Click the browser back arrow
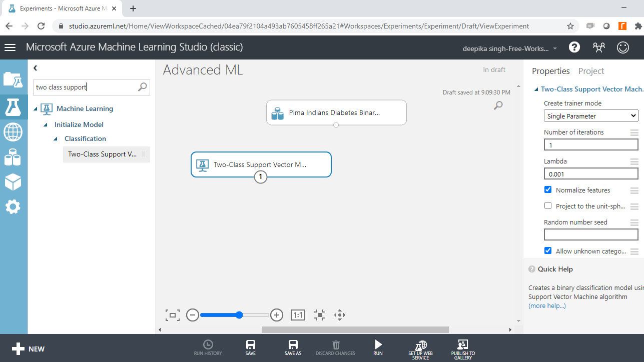This screenshot has width=644, height=362. pyautogui.click(x=9, y=26)
